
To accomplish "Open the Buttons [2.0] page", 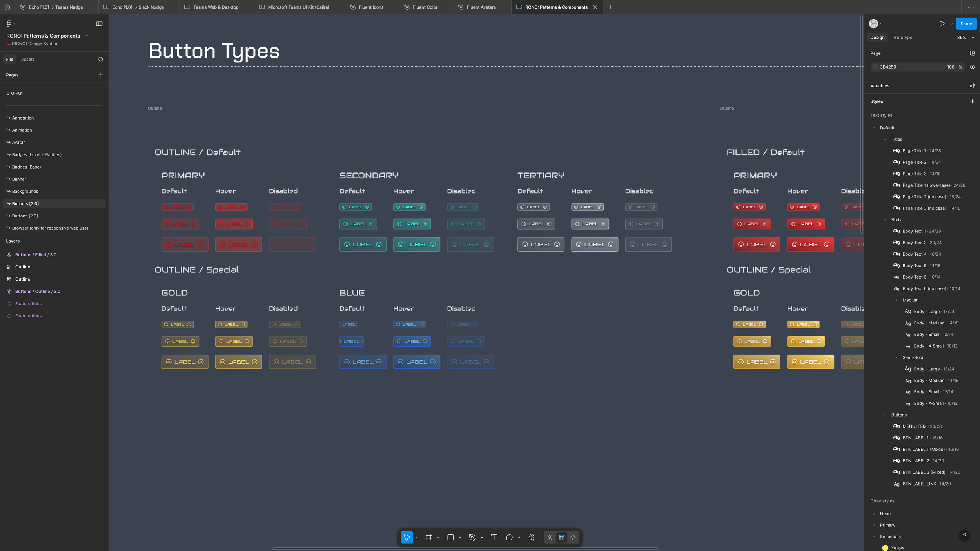I will (x=25, y=216).
